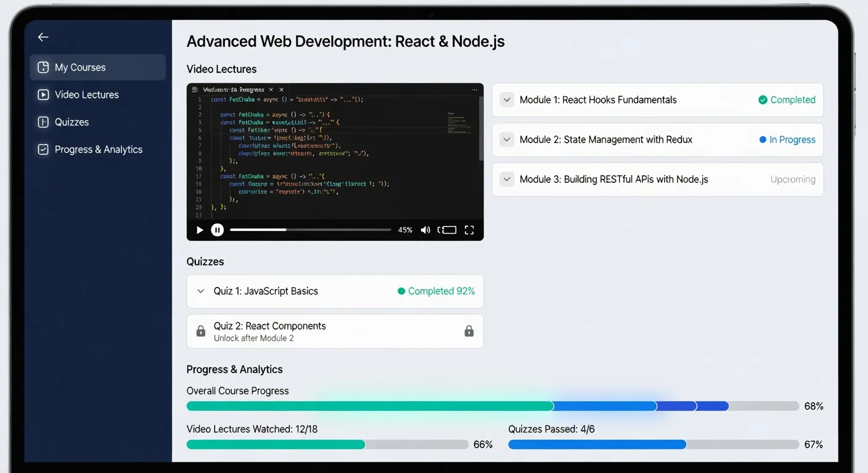Open My Courses in the sidebar
The height and width of the screenshot is (473, 868).
[x=98, y=67]
